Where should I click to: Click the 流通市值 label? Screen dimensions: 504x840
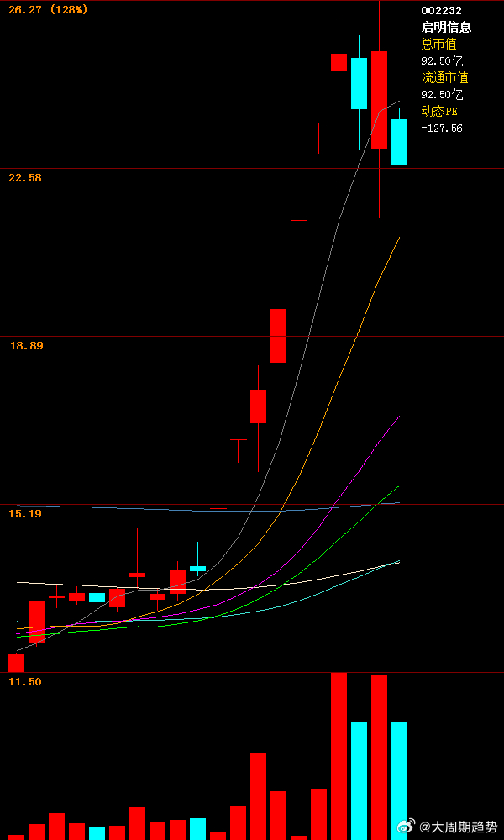pyautogui.click(x=444, y=77)
